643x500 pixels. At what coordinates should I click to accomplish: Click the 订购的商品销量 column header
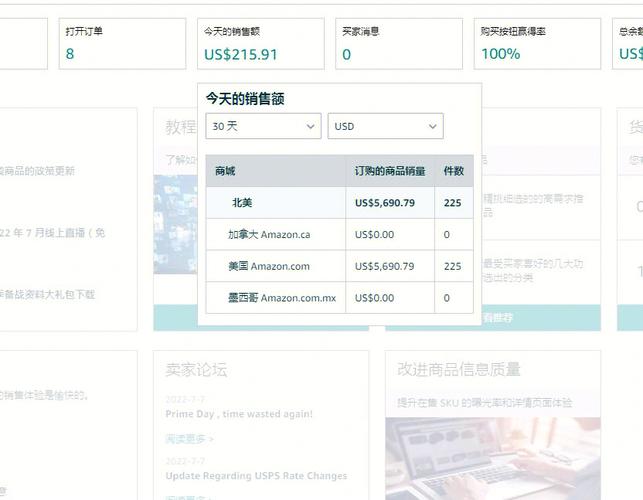[390, 171]
